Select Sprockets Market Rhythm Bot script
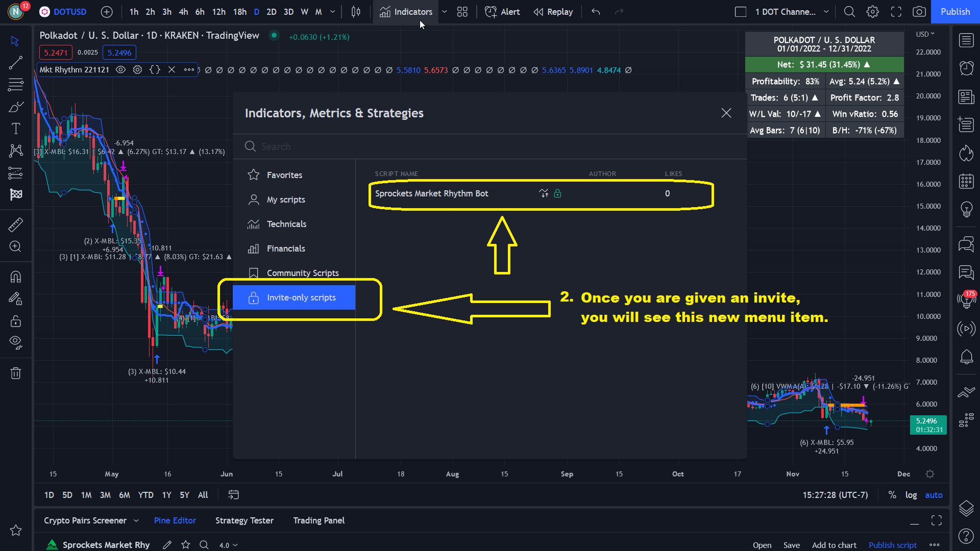The width and height of the screenshot is (980, 551). (x=432, y=193)
